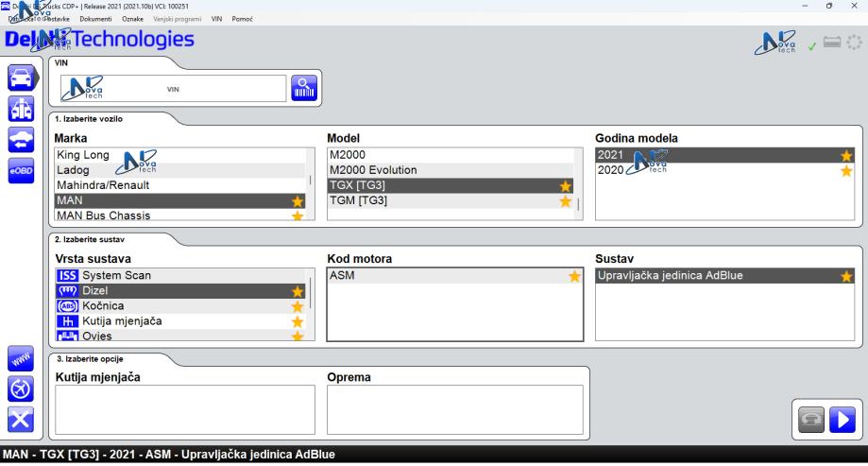Click the VIN barcode scan button
Image resolution: width=868 pixels, height=466 pixels.
point(304,88)
